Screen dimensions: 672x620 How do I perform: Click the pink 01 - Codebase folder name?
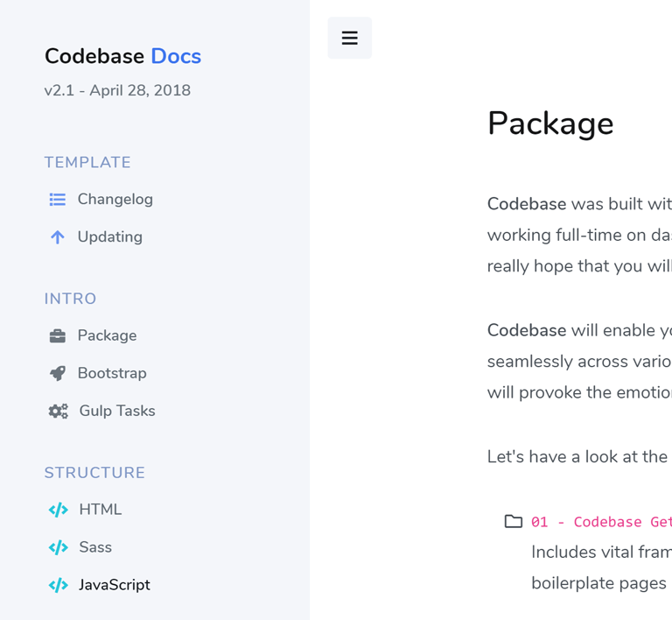601,522
